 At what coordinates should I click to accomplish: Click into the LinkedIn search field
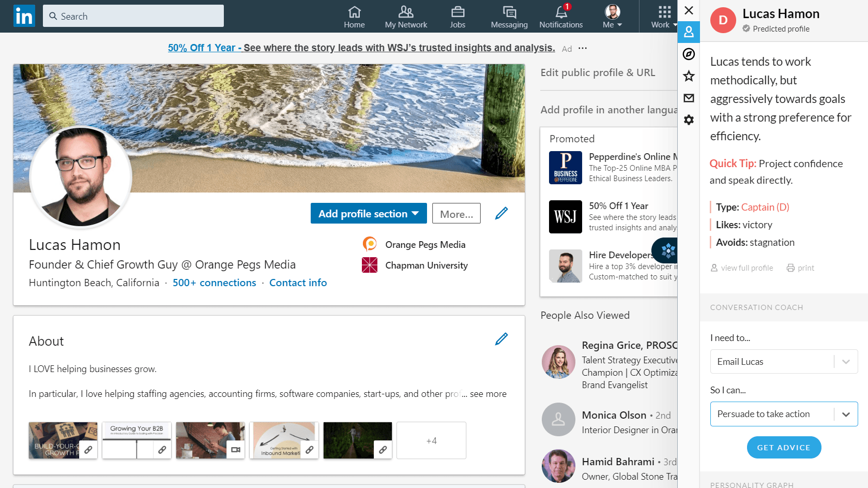(x=133, y=16)
